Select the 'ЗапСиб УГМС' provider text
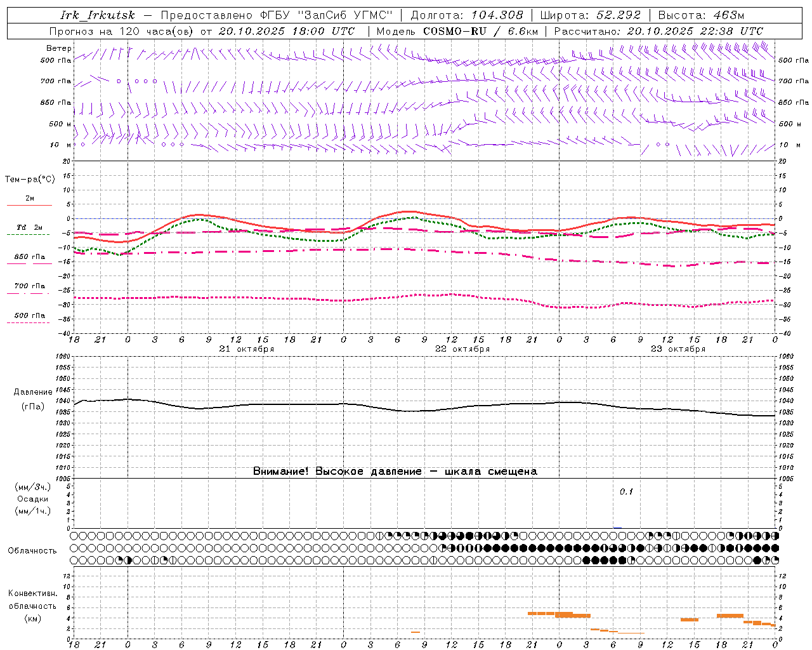Viewport: 812px width, 650px height. 345,15
